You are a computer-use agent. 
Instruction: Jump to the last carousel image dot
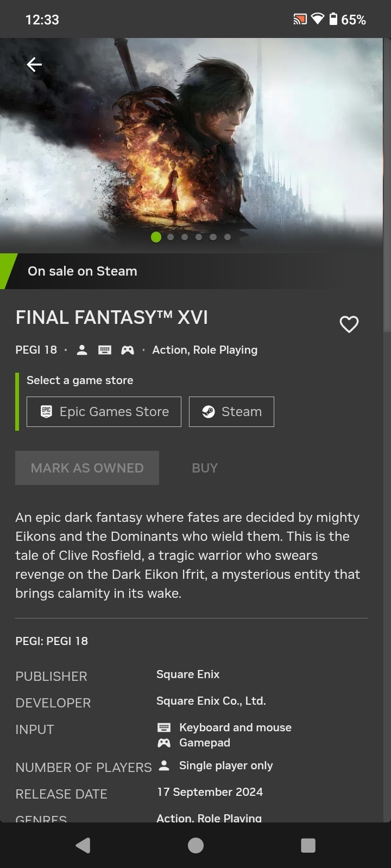pyautogui.click(x=228, y=237)
